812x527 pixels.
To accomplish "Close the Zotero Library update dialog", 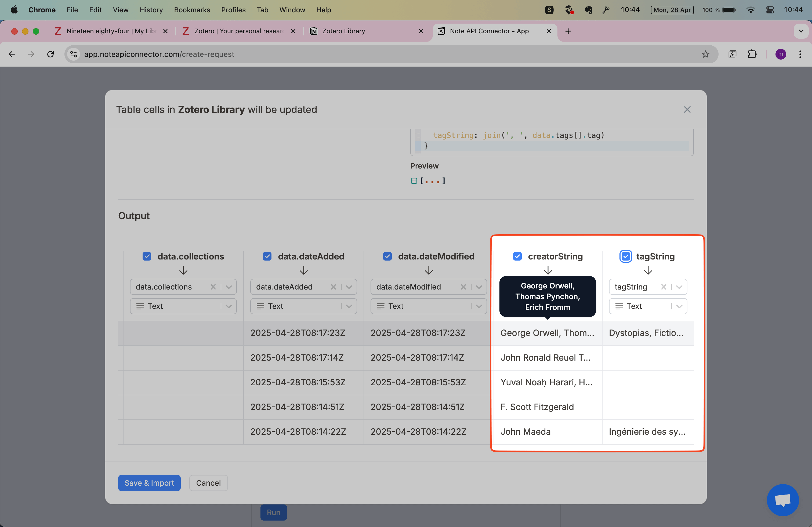I will [687, 109].
